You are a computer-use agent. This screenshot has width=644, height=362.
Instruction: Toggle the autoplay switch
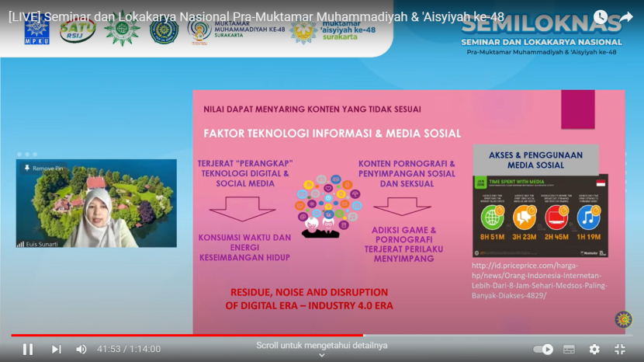(545, 350)
